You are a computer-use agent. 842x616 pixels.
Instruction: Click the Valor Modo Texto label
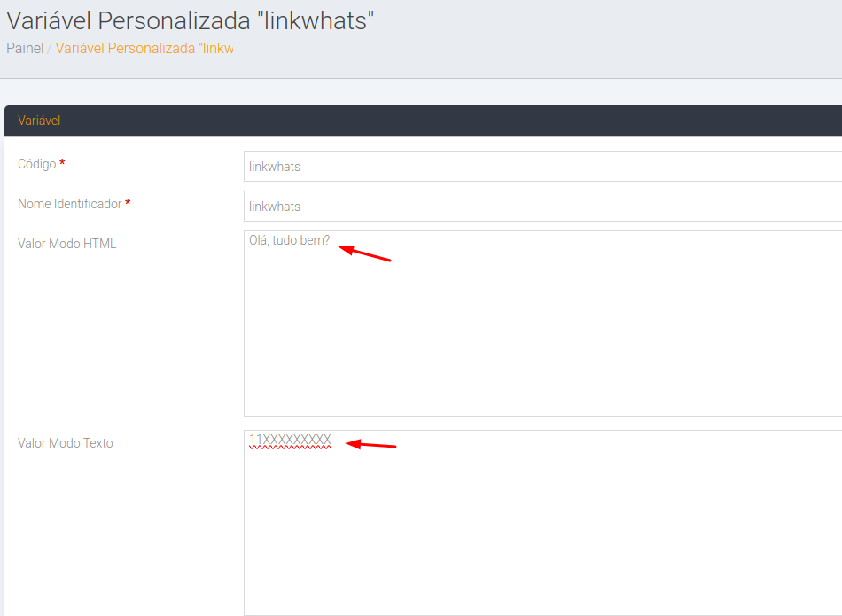coord(66,443)
